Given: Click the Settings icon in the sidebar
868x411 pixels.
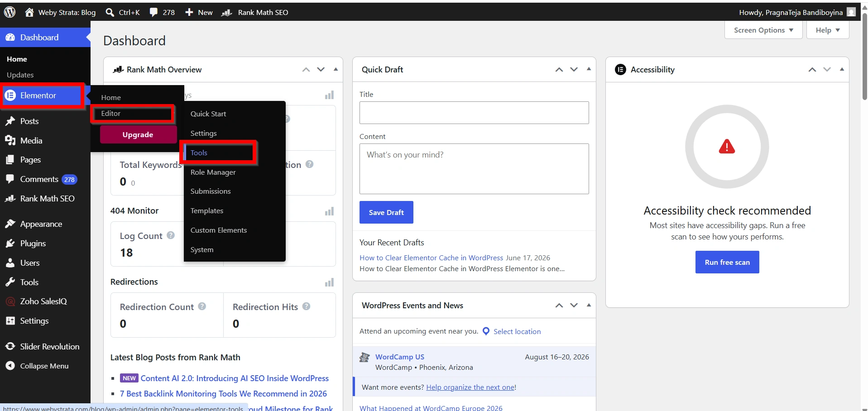Looking at the screenshot, I should tap(10, 321).
